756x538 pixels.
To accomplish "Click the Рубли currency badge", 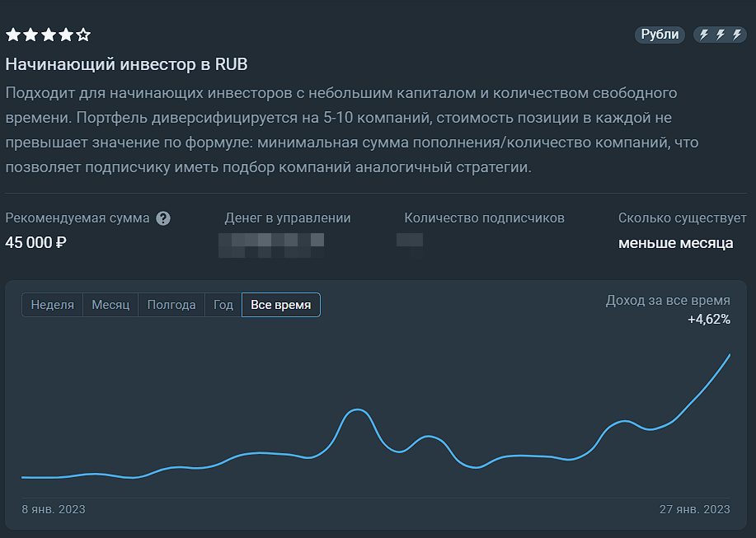I will (660, 35).
